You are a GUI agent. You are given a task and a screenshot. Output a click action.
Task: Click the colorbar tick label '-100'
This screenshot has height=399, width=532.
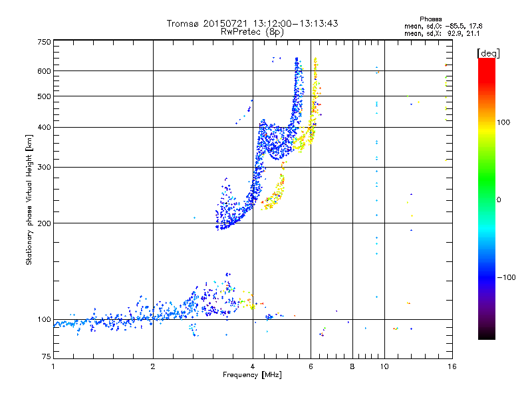pos(506,277)
